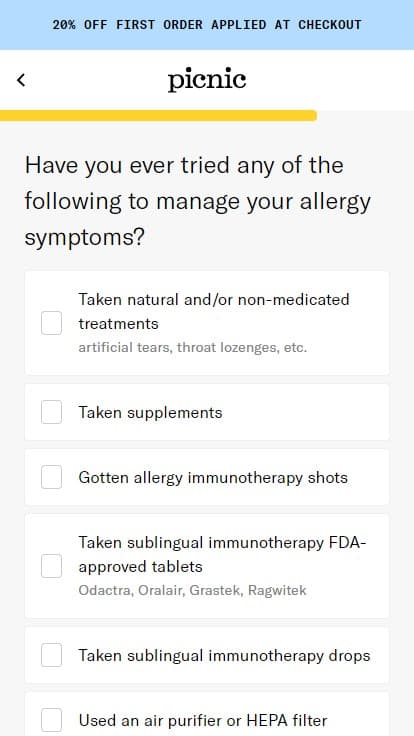Choose the Gotten allergy immunotherapy shots label
The image size is (414, 736).
tap(213, 477)
